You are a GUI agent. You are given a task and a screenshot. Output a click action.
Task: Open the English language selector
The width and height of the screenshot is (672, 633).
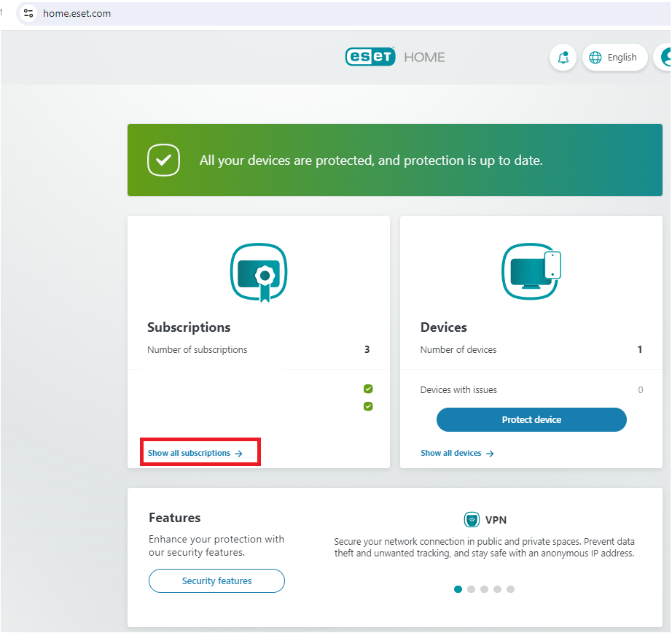pos(614,57)
